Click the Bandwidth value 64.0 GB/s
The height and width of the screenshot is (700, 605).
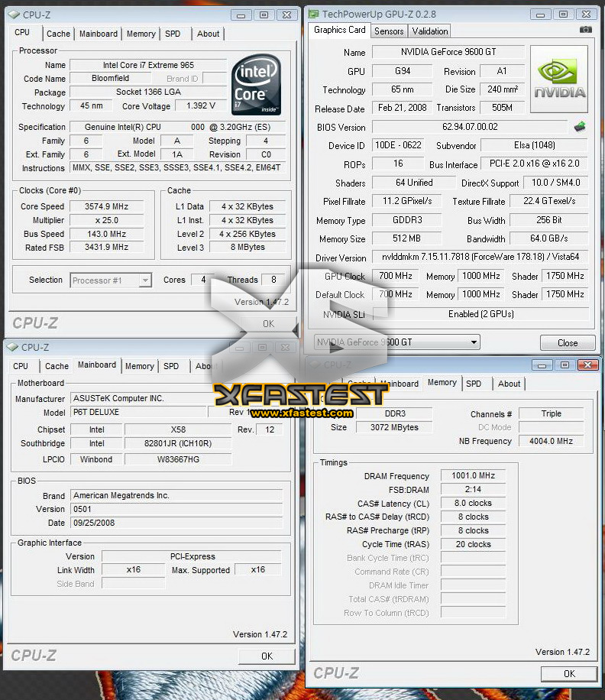(x=548, y=238)
